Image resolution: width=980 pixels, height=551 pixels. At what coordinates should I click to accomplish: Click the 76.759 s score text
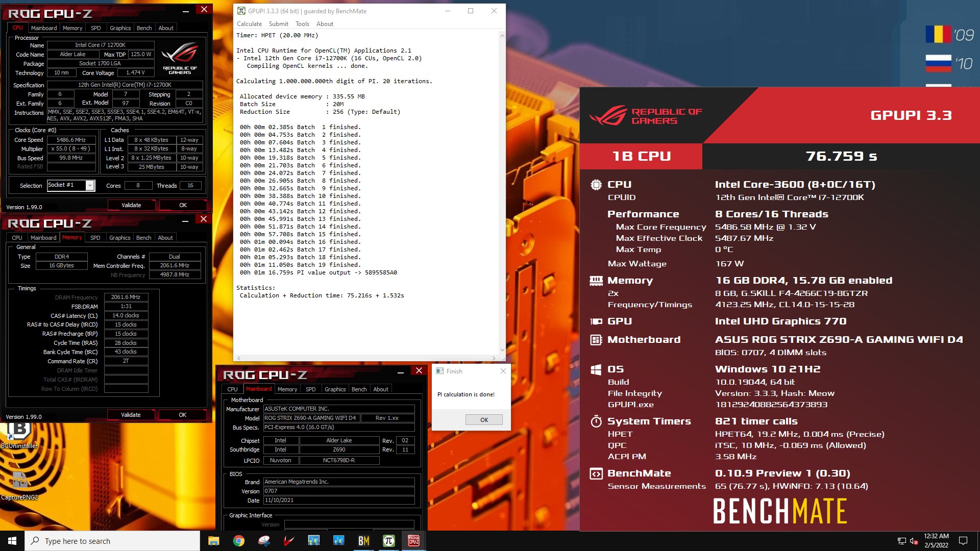[841, 156]
